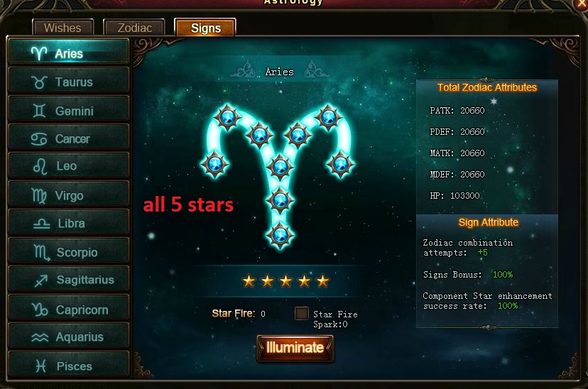
Task: Click the bottom star node of Aries constellation
Action: tap(280, 236)
